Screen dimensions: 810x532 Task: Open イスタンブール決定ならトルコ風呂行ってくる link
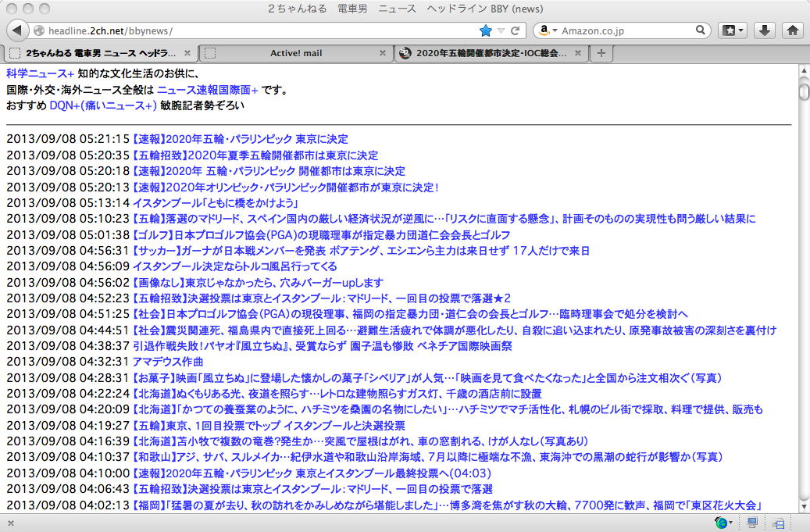[235, 266]
